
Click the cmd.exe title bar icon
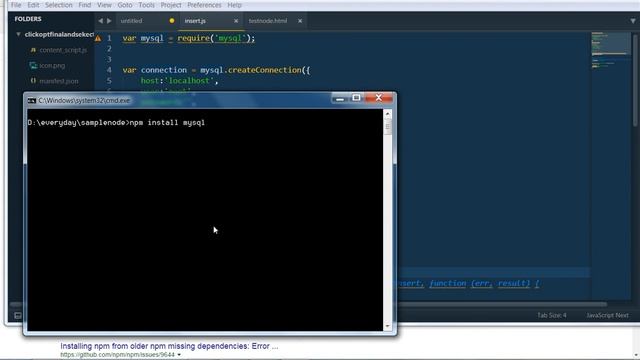tap(32, 100)
